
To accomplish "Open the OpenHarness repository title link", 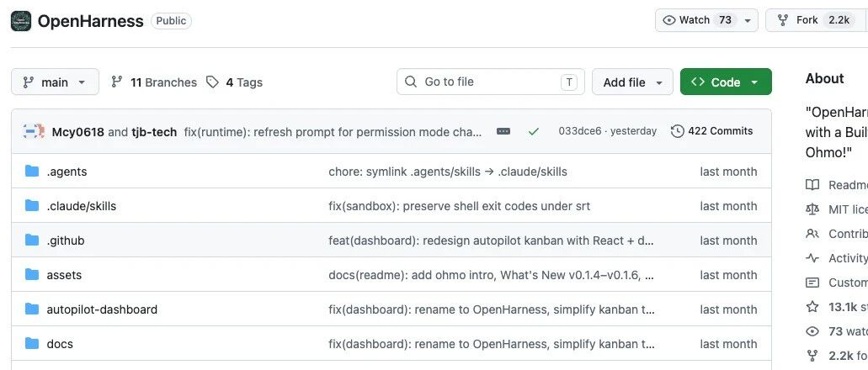I will coord(90,21).
